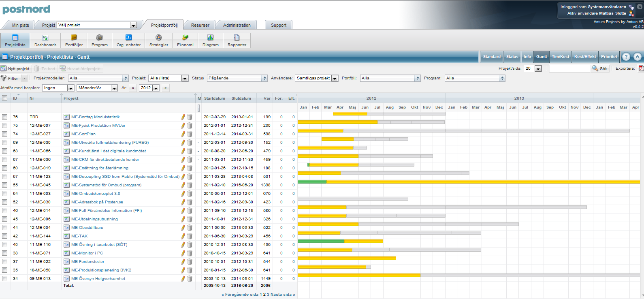Switch to the Tim/Kost view tab

click(560, 57)
